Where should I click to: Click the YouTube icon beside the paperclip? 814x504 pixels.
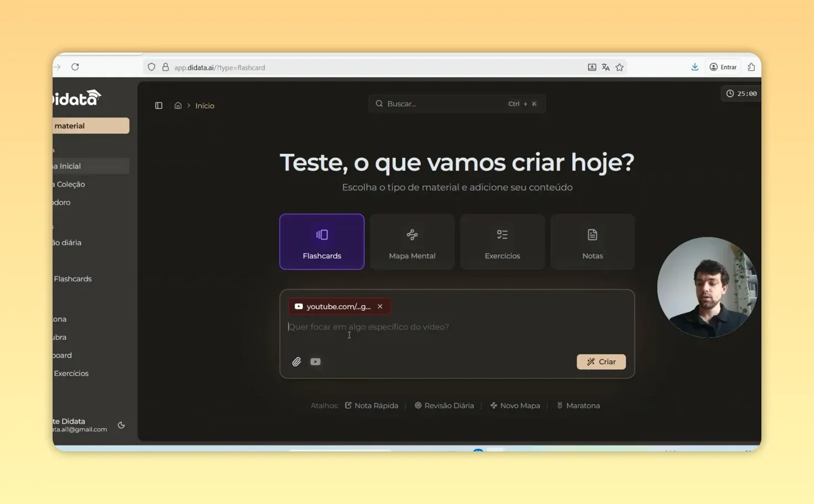tap(316, 361)
